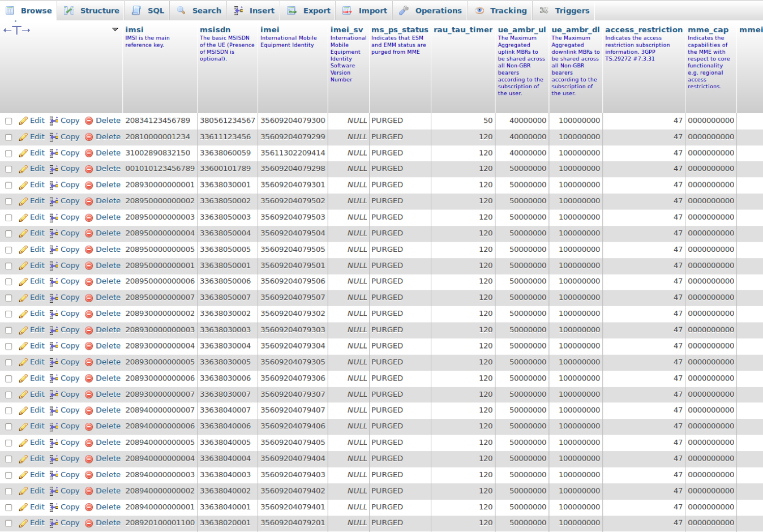Sort by the imsi column header
Viewport: 763px width, 532px height.
click(134, 30)
